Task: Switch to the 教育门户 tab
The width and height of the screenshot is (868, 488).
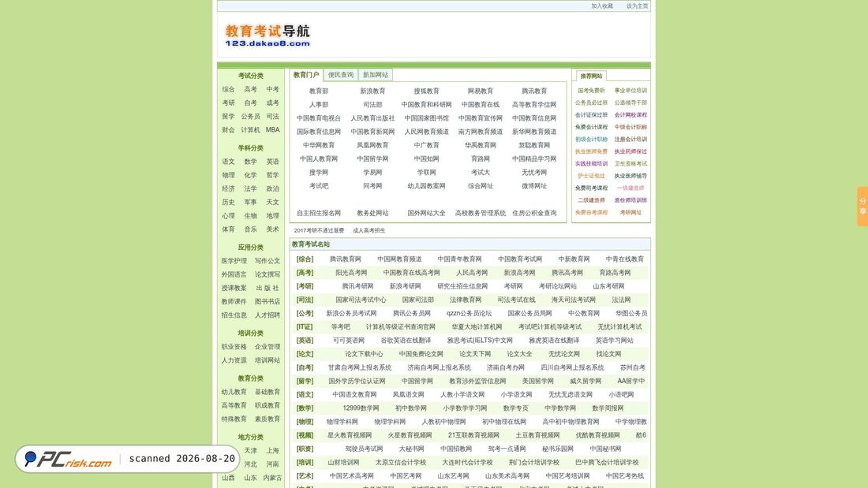Action: pyautogui.click(x=306, y=75)
